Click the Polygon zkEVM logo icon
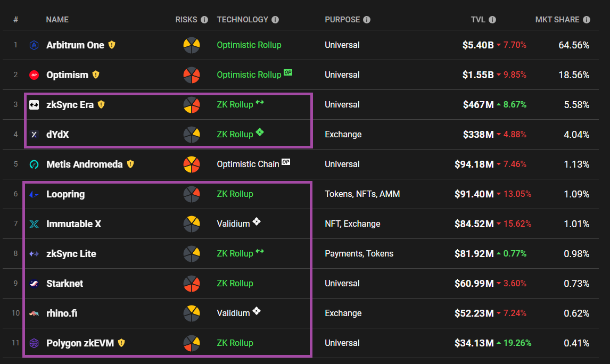This screenshot has width=610, height=364. [34, 343]
